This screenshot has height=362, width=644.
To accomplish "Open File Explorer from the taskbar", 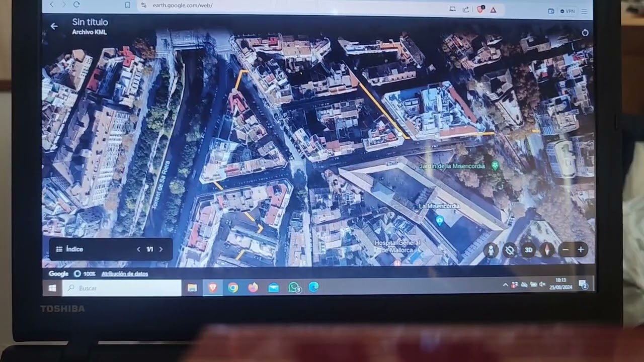I will pyautogui.click(x=192, y=288).
